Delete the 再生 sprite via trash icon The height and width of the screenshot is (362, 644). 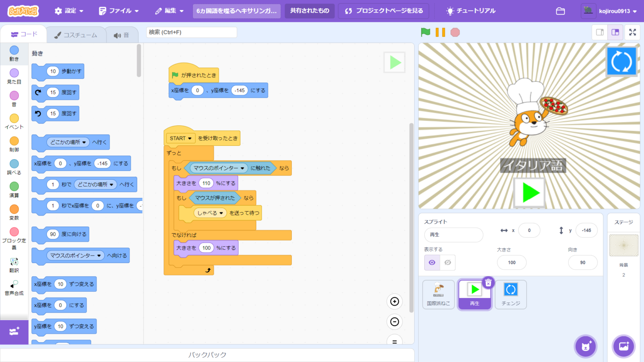(488, 283)
